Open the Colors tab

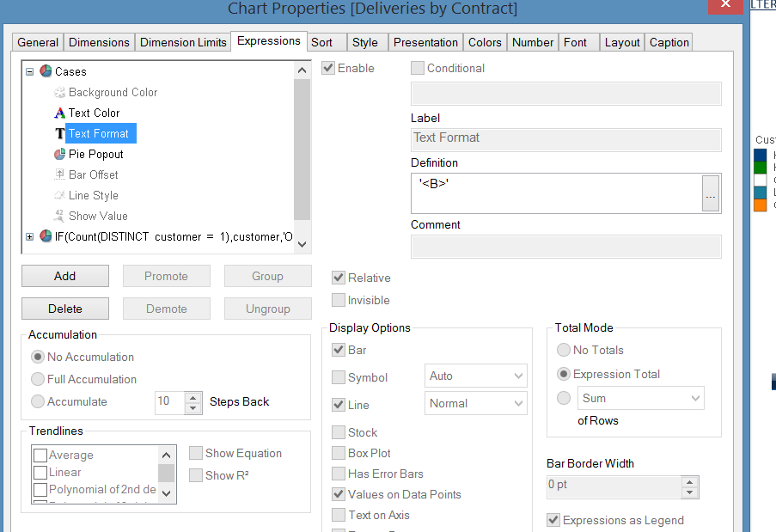(x=485, y=43)
